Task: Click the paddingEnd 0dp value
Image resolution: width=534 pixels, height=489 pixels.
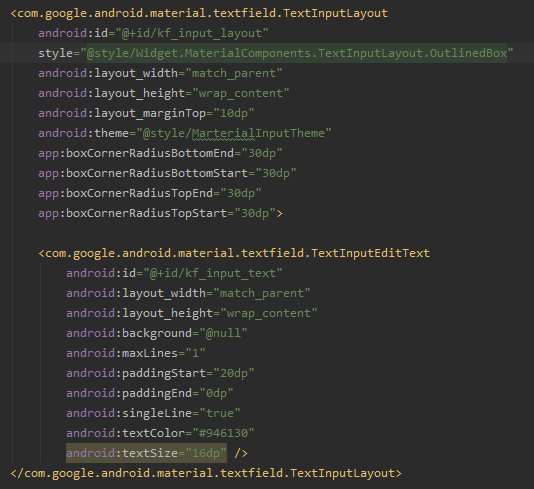Action: pyautogui.click(x=217, y=394)
